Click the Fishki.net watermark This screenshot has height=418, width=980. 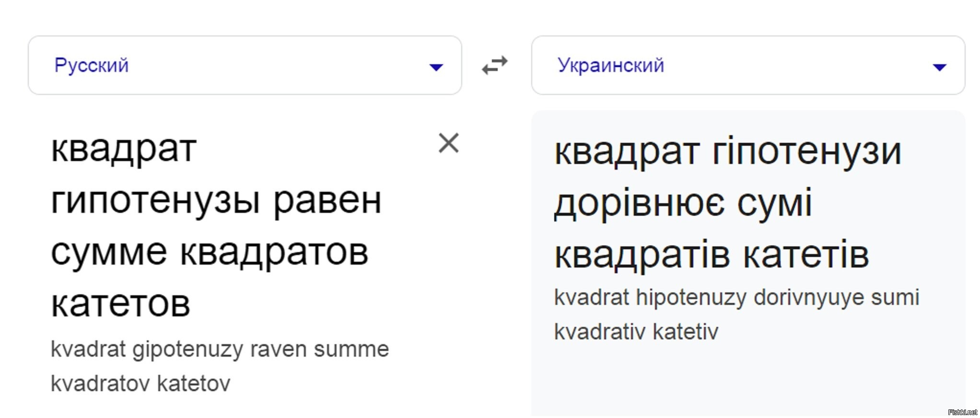point(963,412)
